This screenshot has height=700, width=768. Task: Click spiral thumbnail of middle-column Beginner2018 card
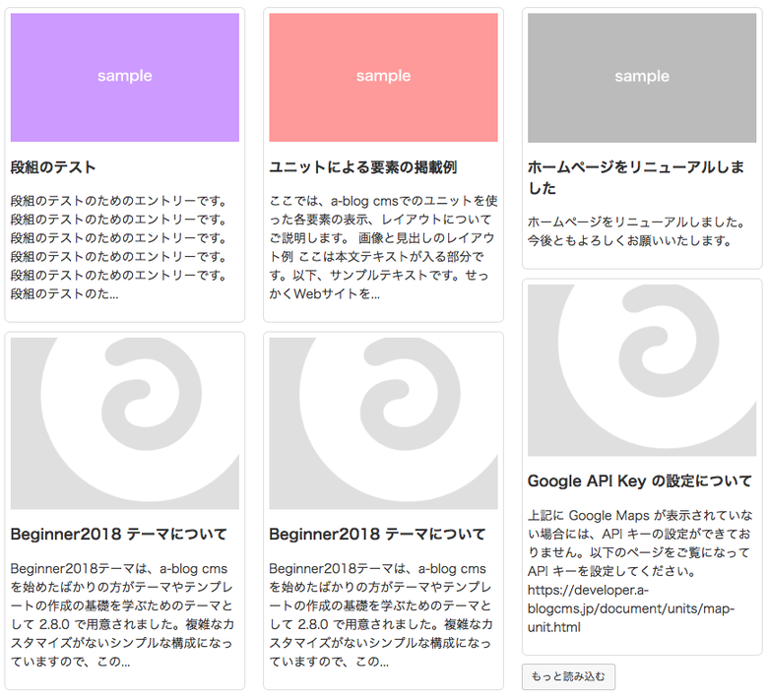tap(383, 423)
